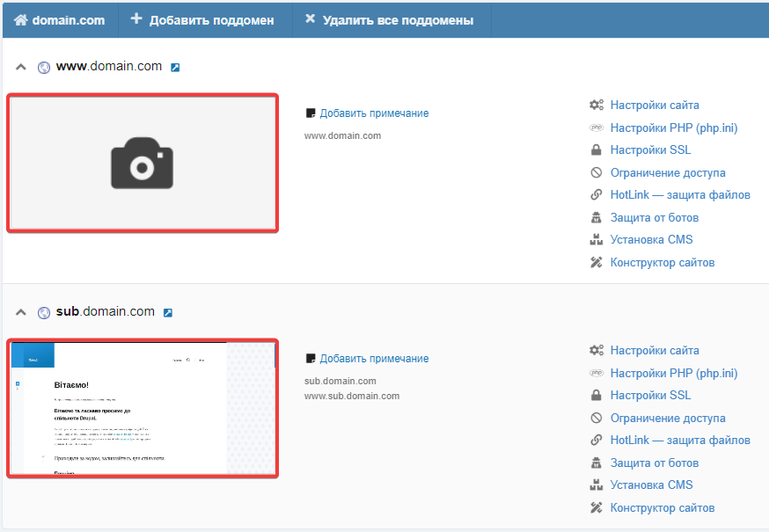Click the PHP icon in www.domain.com section
Screen dimensions: 769x532
tap(597, 128)
